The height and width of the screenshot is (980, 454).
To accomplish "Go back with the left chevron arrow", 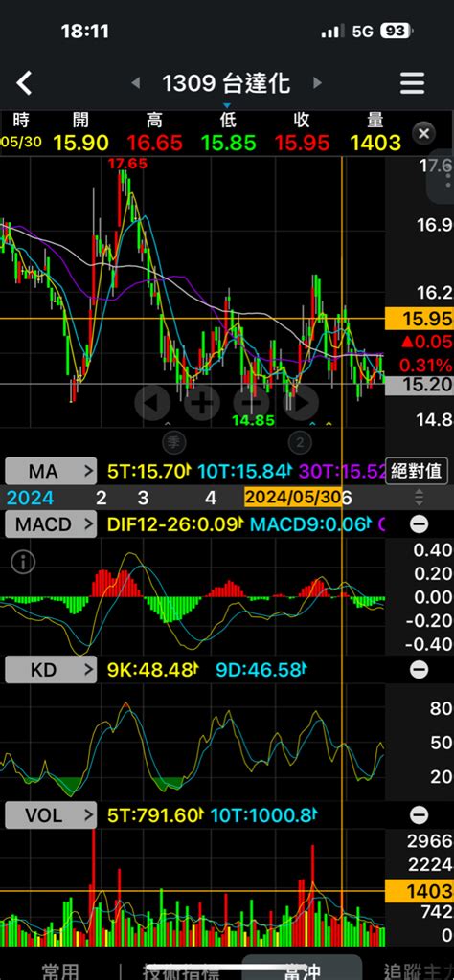I will coord(24,83).
